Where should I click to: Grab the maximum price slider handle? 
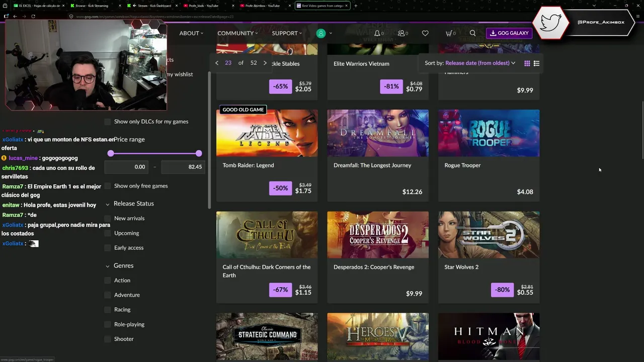click(x=199, y=153)
